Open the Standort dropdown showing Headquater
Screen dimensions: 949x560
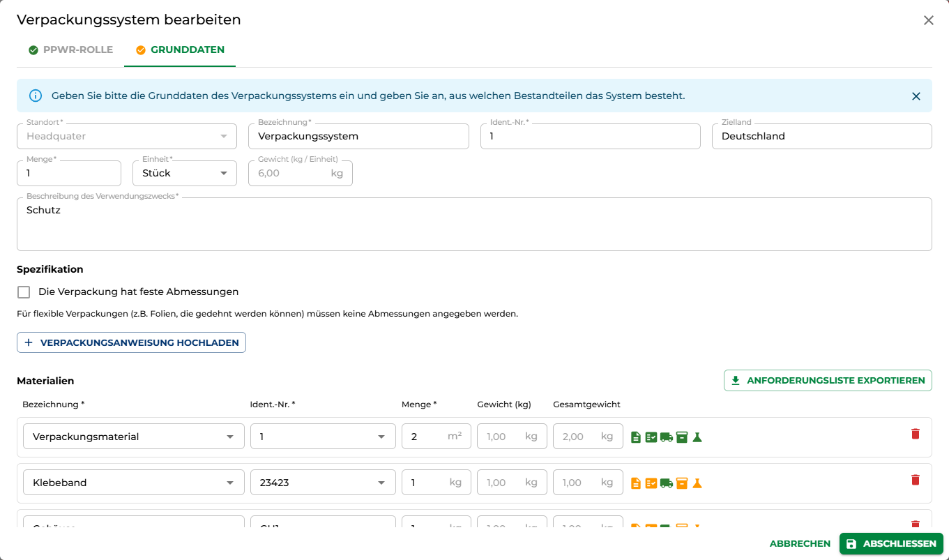[127, 136]
